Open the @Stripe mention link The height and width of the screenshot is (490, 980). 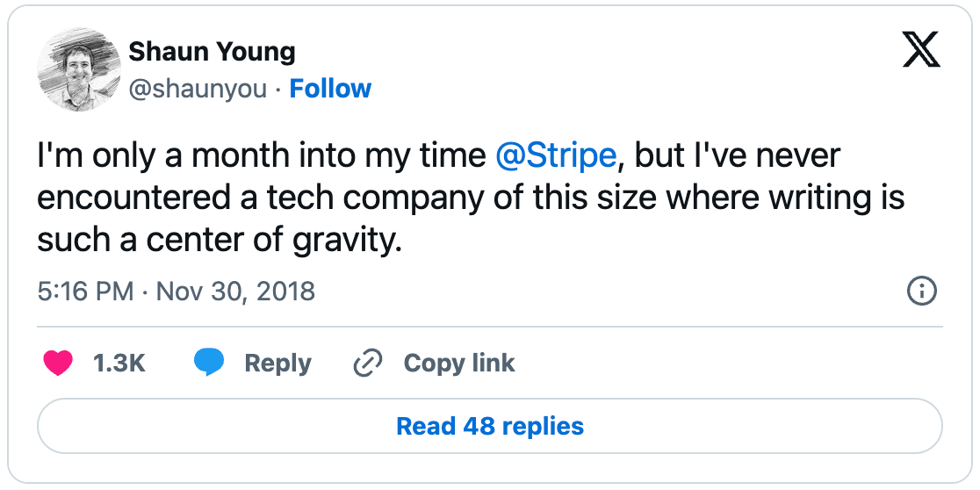[557, 156]
